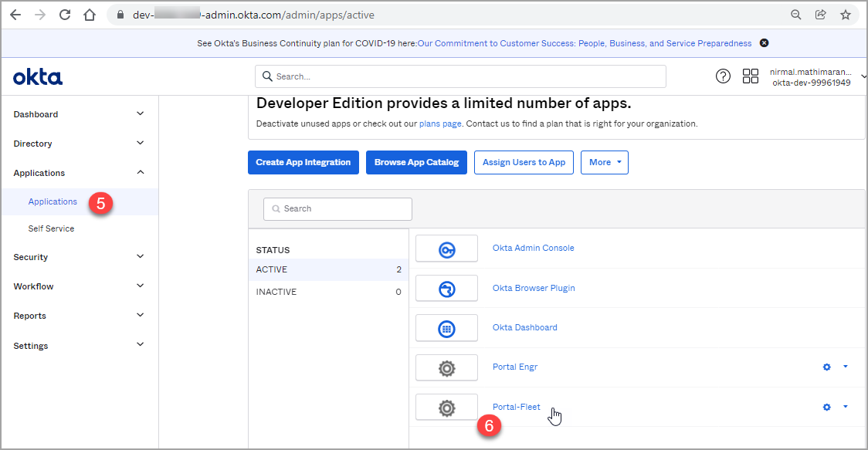
Task: Dismiss the COVID-19 banner
Action: (x=764, y=43)
